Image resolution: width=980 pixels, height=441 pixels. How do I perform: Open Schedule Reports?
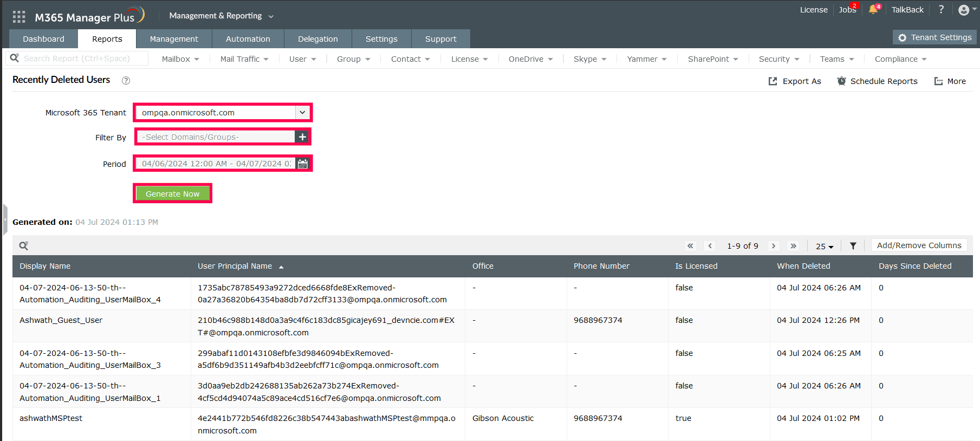point(877,81)
